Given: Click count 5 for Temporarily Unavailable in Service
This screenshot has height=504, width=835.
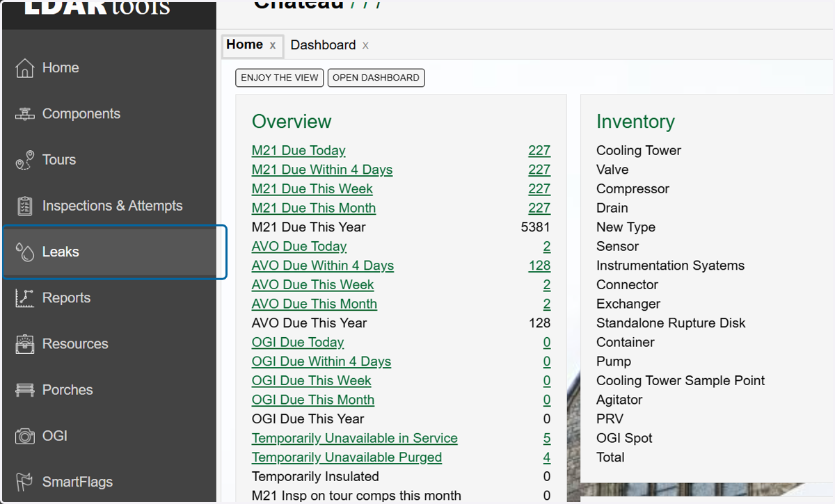Looking at the screenshot, I should pyautogui.click(x=547, y=439).
